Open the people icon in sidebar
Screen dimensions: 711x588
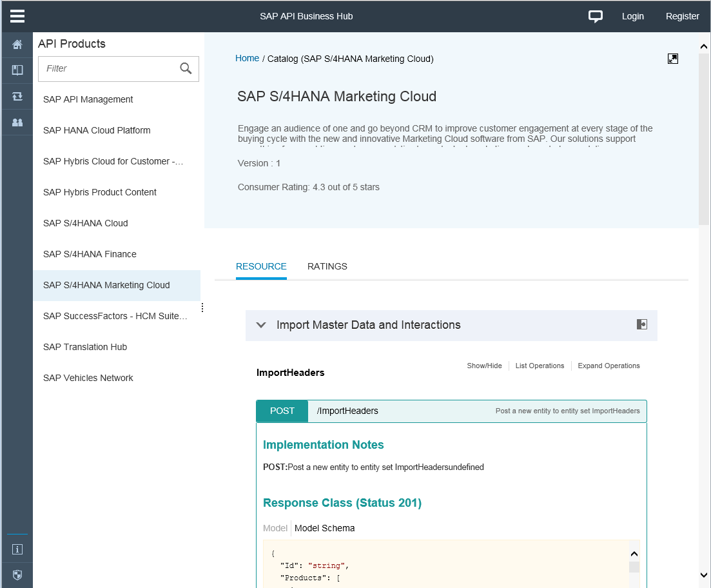pyautogui.click(x=17, y=122)
